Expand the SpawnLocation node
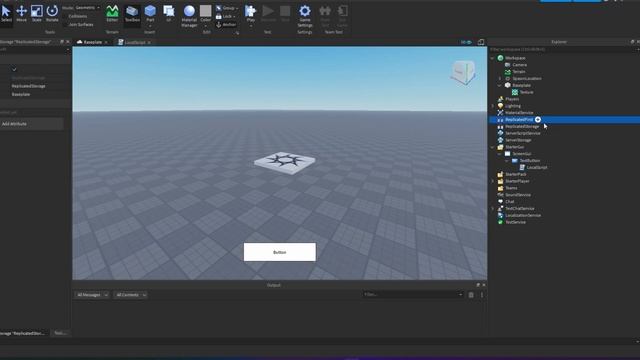The height and width of the screenshot is (360, 640). (x=500, y=78)
